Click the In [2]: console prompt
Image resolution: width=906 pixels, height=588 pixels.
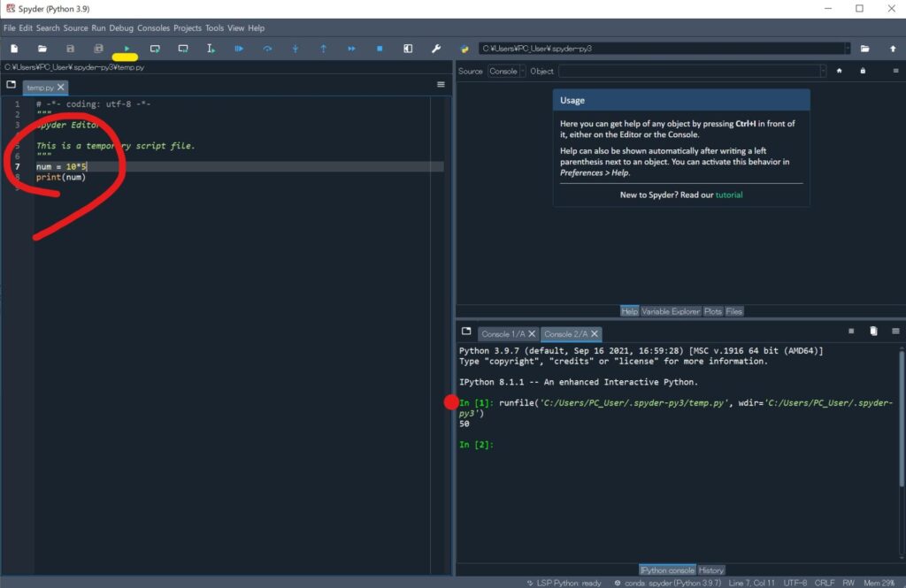(476, 444)
